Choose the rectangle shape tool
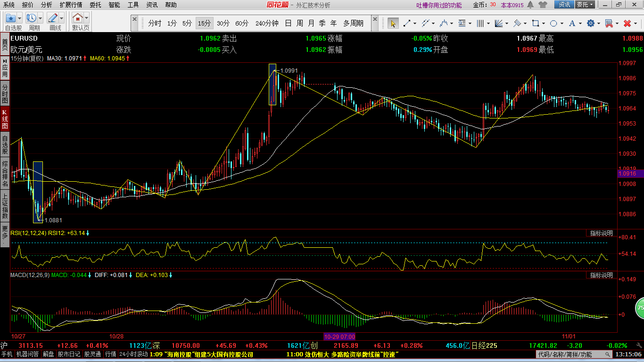Screen dimensions: 644x362 pyautogui.click(x=536, y=23)
